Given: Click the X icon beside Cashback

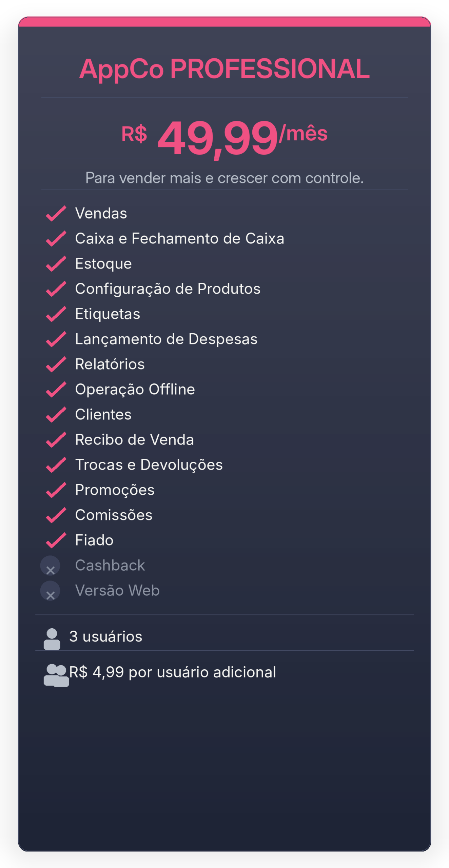Looking at the screenshot, I should coord(50,566).
